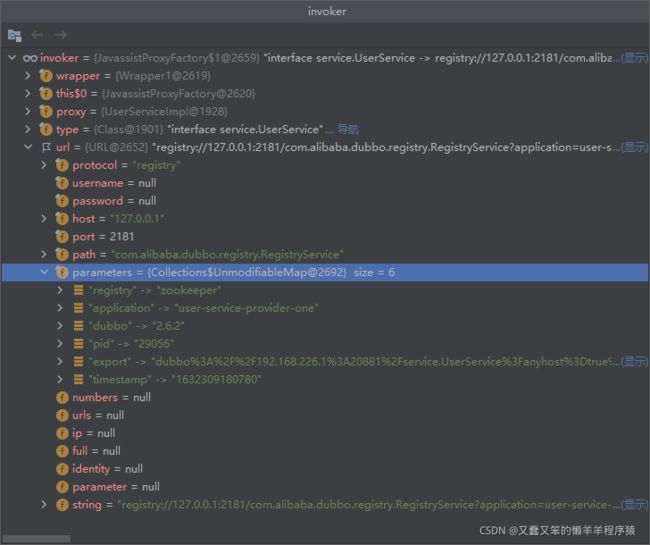Select the identity = null row

click(325, 469)
